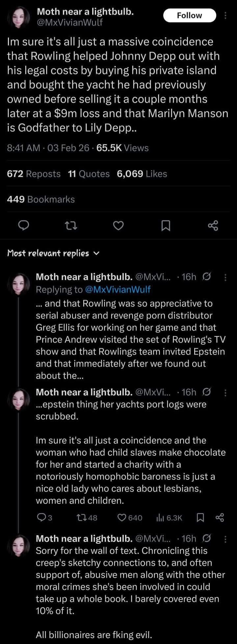Open first reply's more options menu

(225, 277)
